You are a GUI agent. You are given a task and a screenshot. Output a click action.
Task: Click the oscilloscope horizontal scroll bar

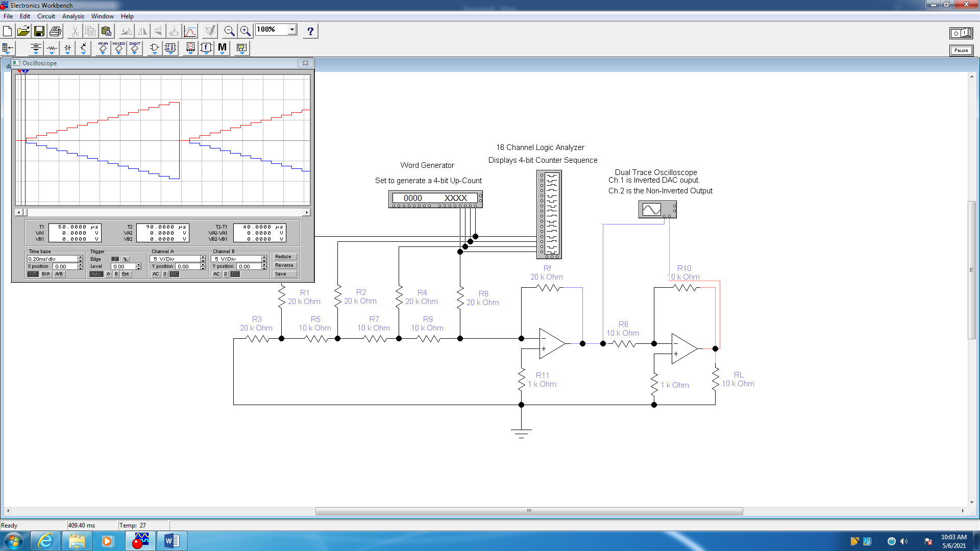click(x=163, y=212)
